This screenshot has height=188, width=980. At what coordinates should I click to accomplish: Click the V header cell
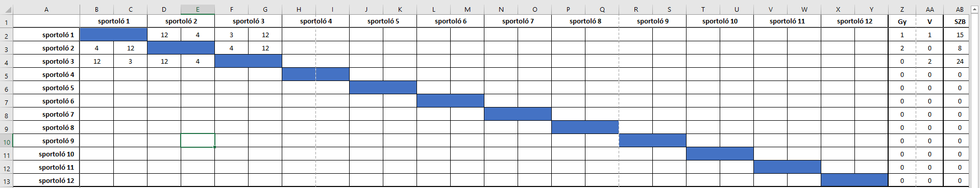[x=929, y=21]
